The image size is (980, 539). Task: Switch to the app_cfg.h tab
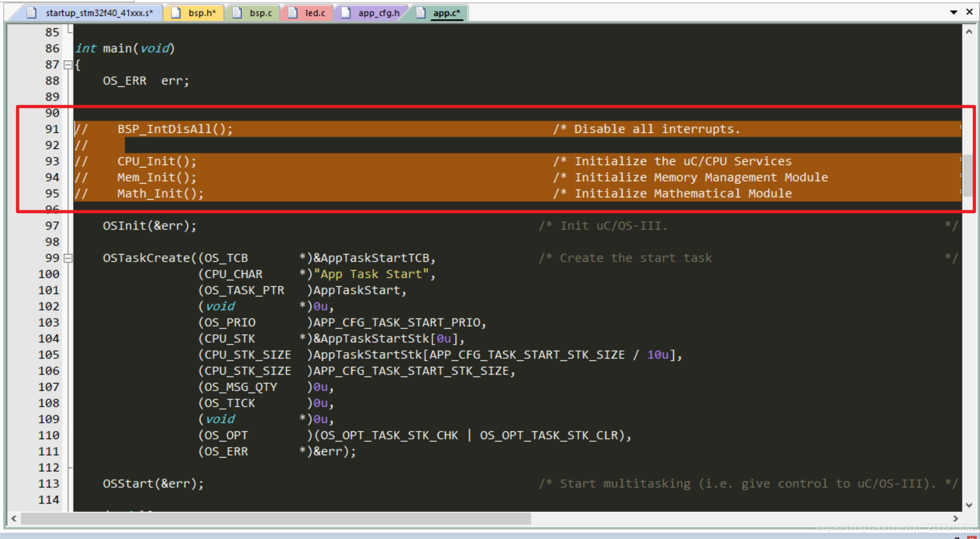[378, 13]
